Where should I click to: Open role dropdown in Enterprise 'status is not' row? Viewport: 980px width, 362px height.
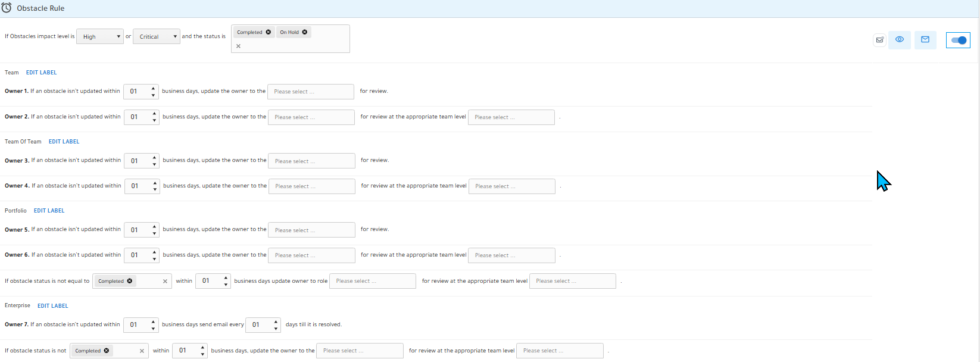click(x=360, y=351)
